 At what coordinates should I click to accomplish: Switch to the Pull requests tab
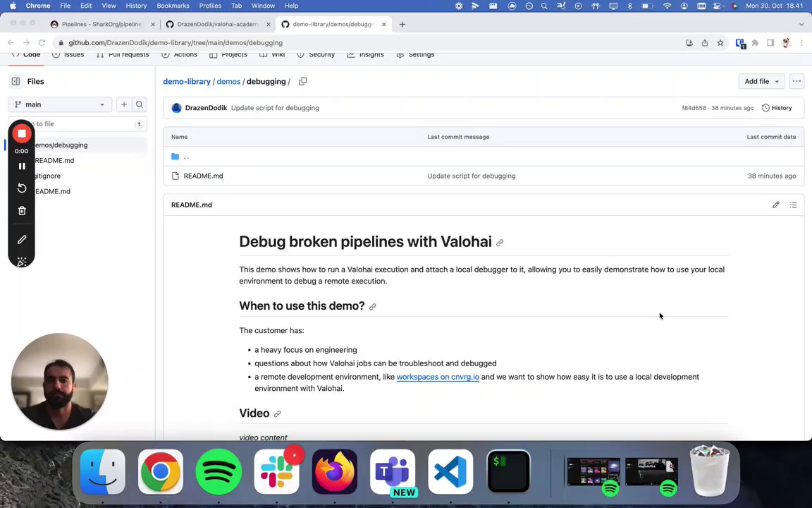tap(123, 54)
